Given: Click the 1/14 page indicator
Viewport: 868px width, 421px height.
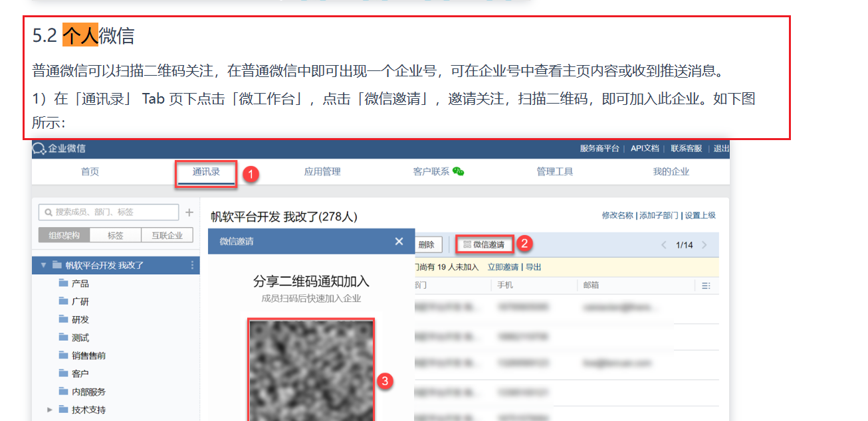Looking at the screenshot, I should [684, 245].
